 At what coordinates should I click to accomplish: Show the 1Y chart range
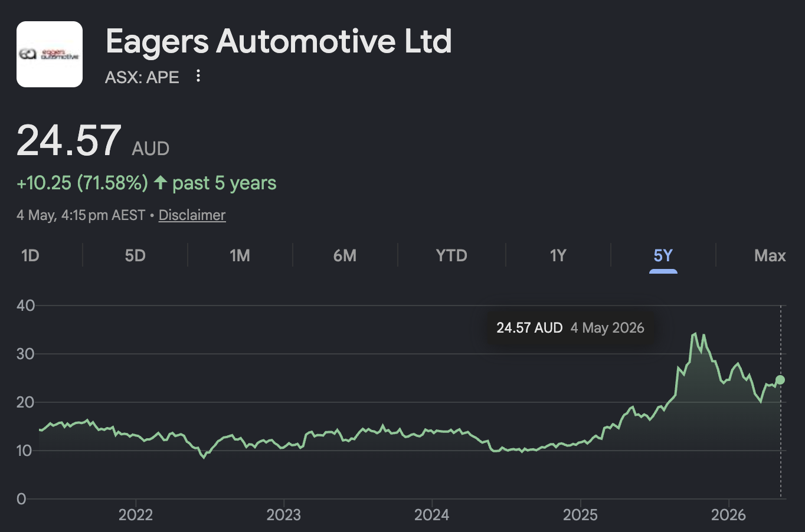point(558,255)
